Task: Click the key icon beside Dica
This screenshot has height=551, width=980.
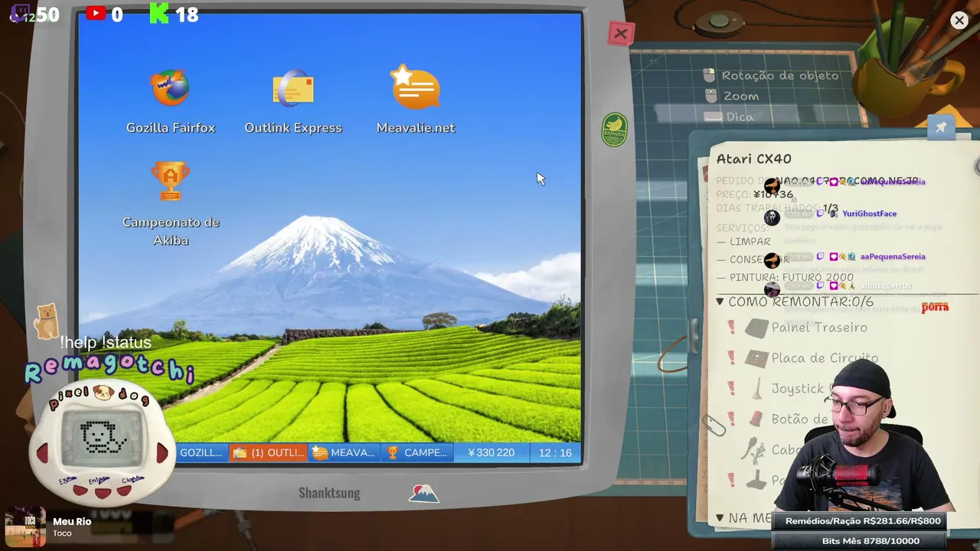Action: [713, 116]
